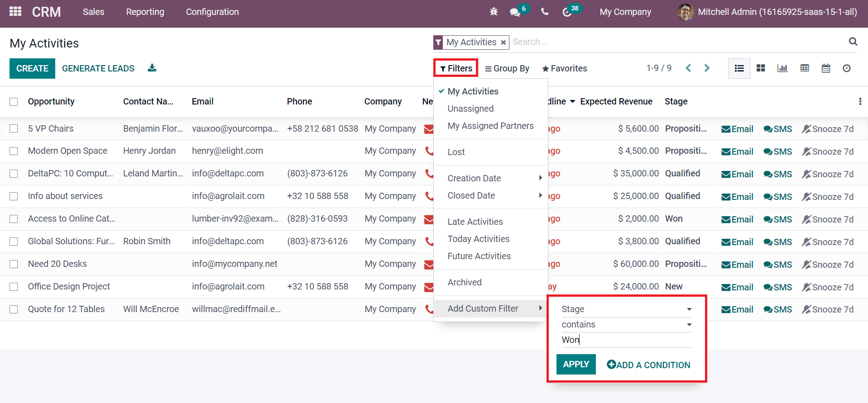This screenshot has height=403, width=868.
Task: Click the APPLY button
Action: click(x=576, y=364)
